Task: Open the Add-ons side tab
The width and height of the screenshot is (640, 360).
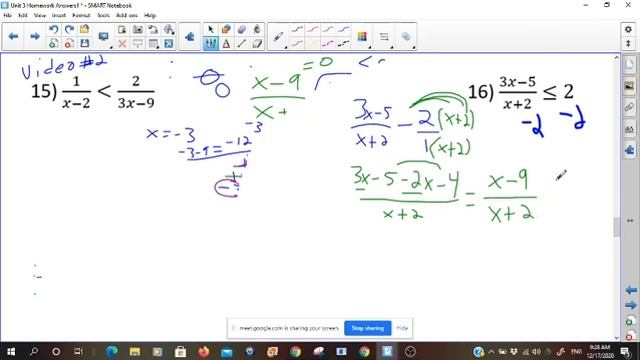Action: coord(629,150)
